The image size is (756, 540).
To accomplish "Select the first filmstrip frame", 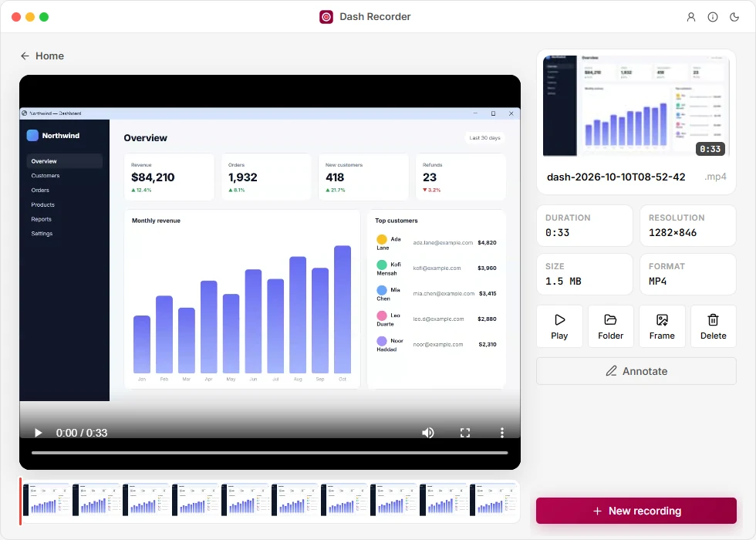I will (47, 500).
